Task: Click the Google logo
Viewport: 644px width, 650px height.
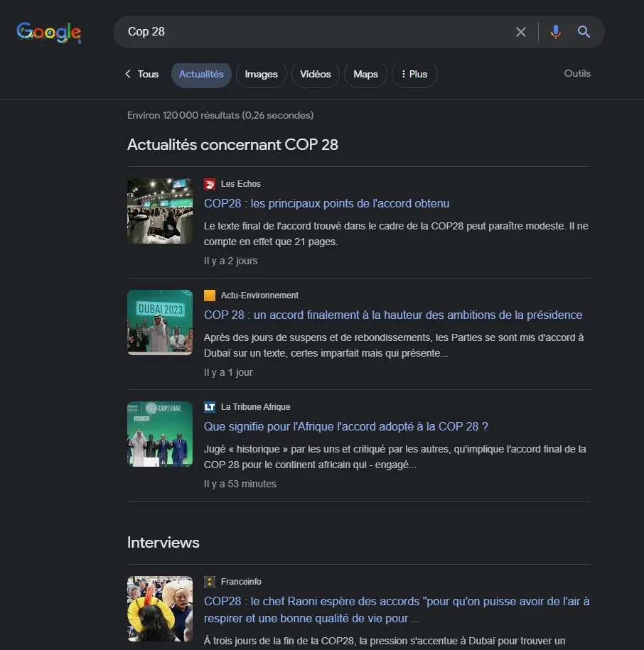Action: point(49,33)
